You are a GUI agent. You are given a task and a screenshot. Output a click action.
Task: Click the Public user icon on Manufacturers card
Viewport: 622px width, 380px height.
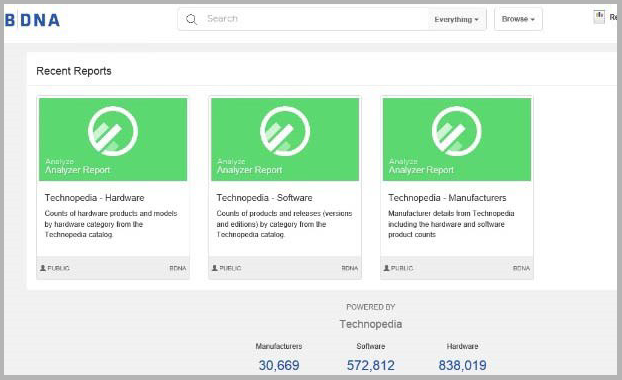click(x=386, y=268)
